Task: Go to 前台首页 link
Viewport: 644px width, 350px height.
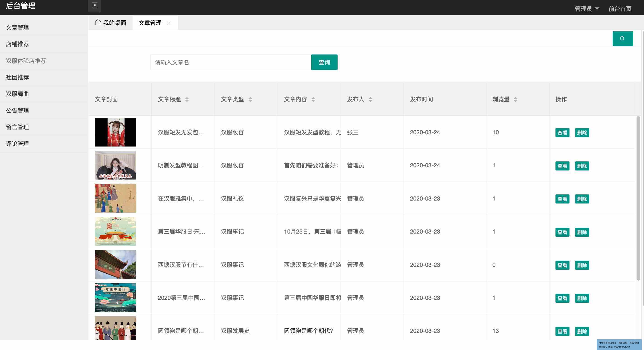Action: (620, 9)
